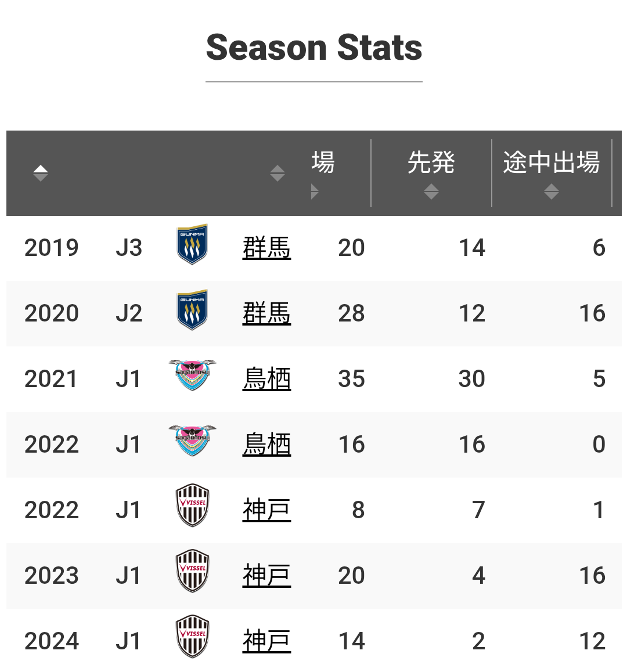Click Vissel crest in 2023 row
627x672 pixels.
(193, 571)
